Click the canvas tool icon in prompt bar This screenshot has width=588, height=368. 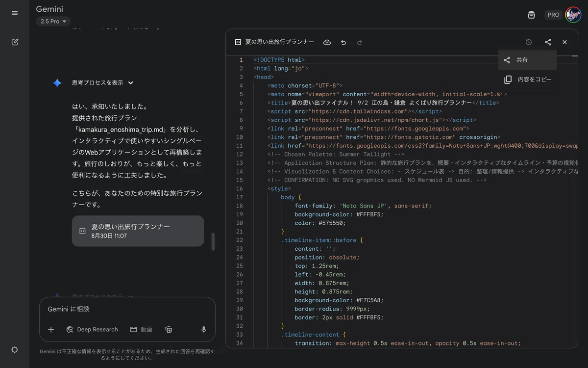pos(169,330)
